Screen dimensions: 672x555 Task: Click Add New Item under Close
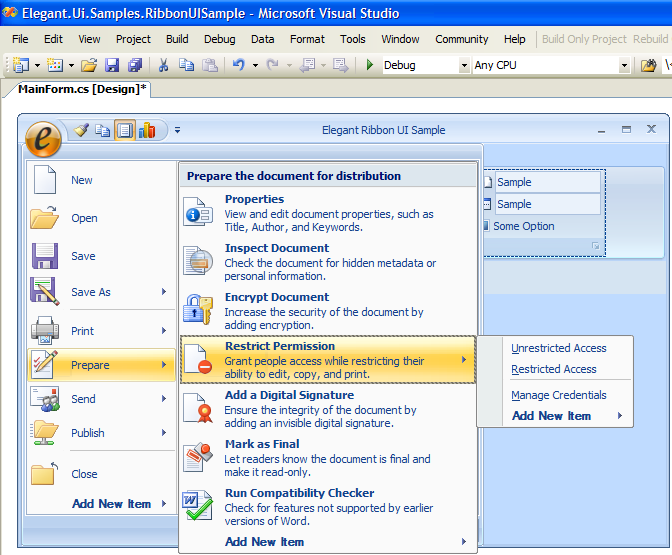(111, 504)
